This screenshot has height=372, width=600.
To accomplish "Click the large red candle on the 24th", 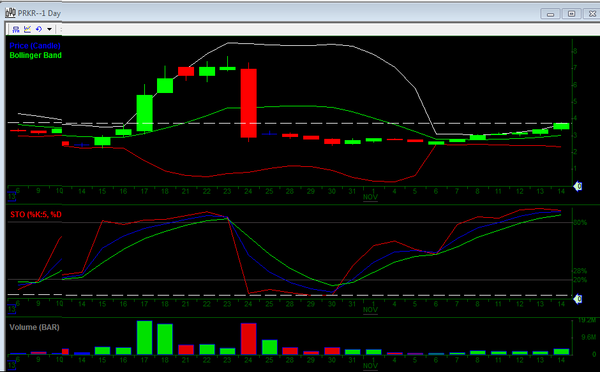I will coord(249,103).
